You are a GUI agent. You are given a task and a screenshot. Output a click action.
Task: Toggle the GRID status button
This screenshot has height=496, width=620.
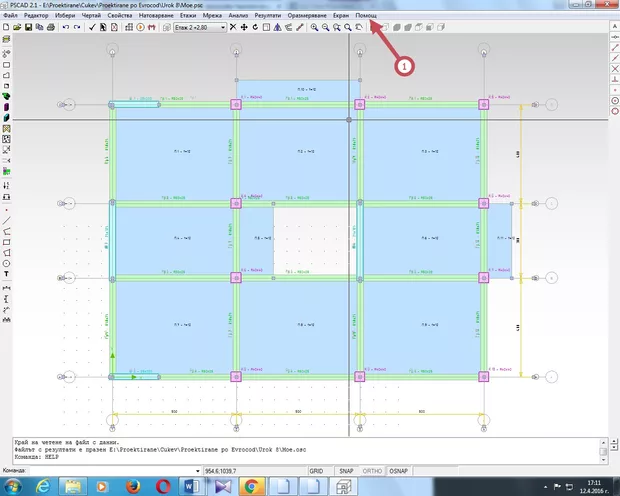pyautogui.click(x=316, y=469)
